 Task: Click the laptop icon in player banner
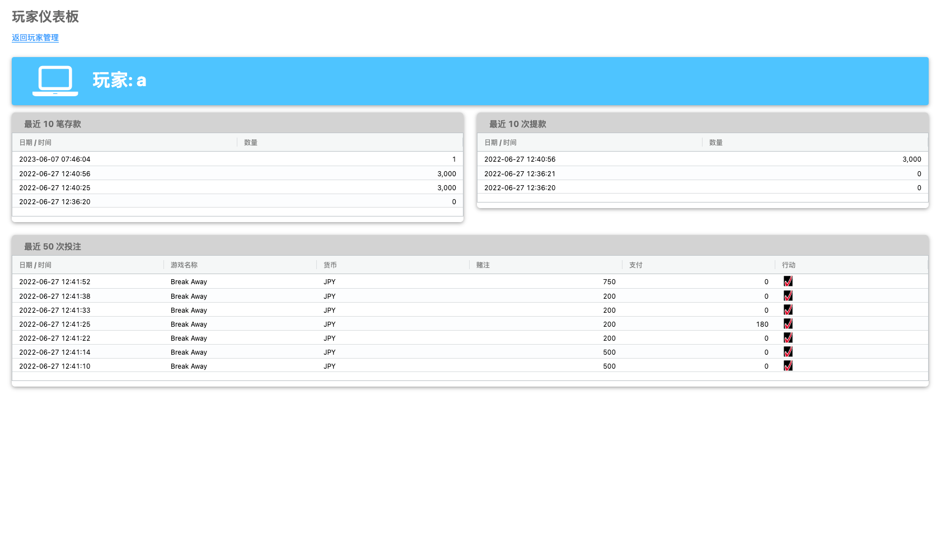pyautogui.click(x=55, y=81)
